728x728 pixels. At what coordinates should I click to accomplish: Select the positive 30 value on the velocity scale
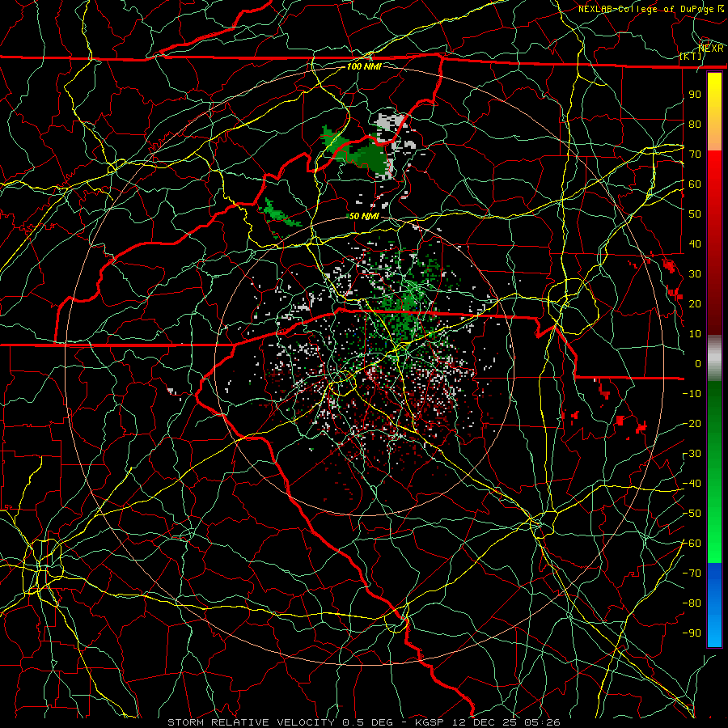pyautogui.click(x=695, y=274)
